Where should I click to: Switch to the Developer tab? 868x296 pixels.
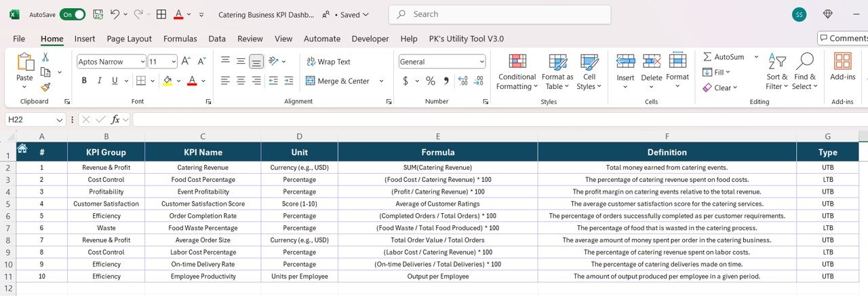(370, 39)
